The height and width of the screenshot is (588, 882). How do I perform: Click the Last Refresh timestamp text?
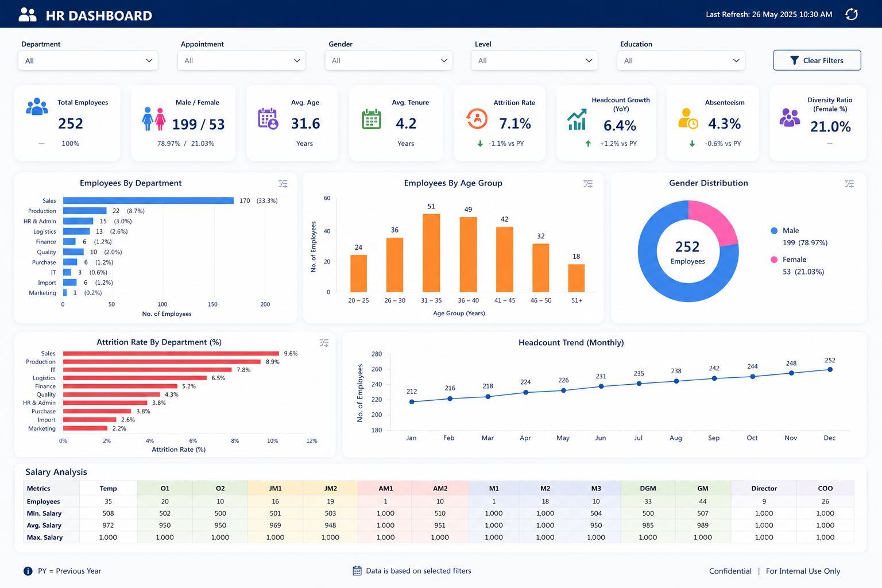(769, 14)
